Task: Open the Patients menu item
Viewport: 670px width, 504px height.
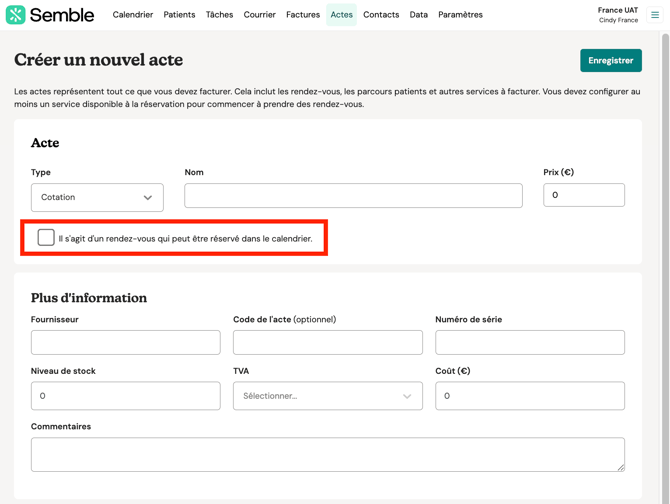Action: point(179,15)
